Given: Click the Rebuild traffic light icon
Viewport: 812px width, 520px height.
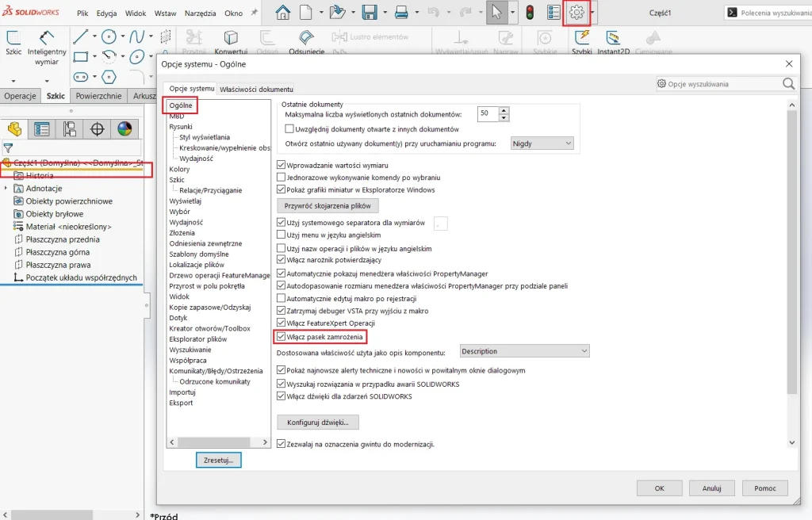Looking at the screenshot, I should pyautogui.click(x=530, y=13).
